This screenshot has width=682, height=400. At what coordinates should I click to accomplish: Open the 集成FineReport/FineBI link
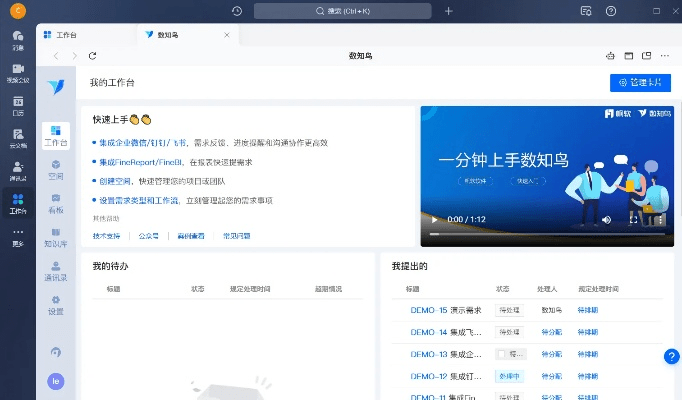(141, 162)
